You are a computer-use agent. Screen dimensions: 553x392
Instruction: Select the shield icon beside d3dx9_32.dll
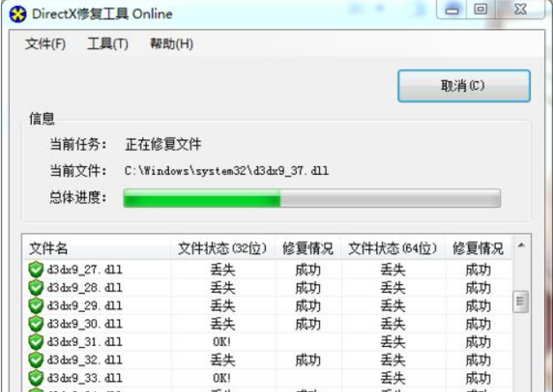point(36,360)
